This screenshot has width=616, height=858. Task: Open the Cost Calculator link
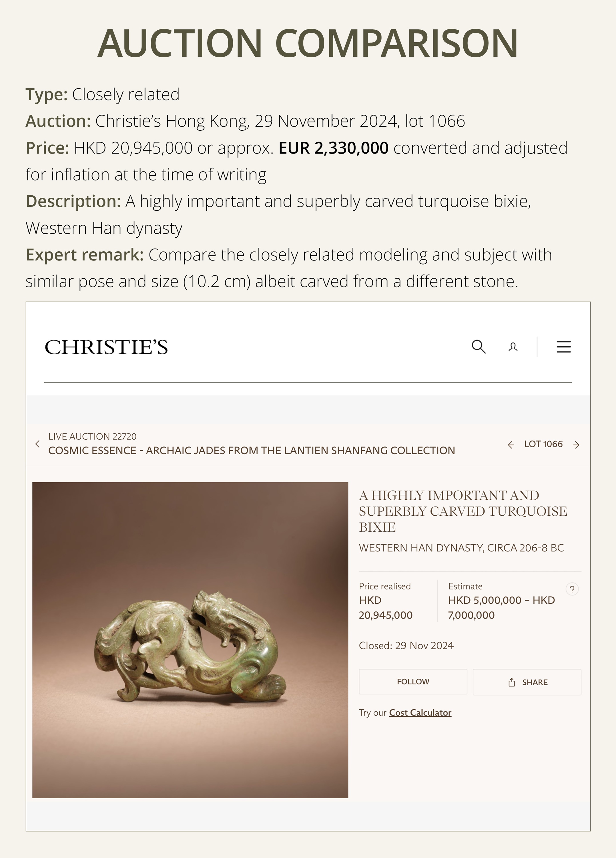420,713
